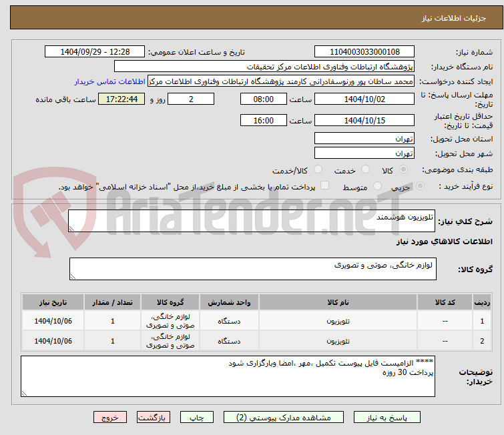504x435 pixels.
Task: Click 'تلویزیون' product name in row 1
Action: point(338,321)
